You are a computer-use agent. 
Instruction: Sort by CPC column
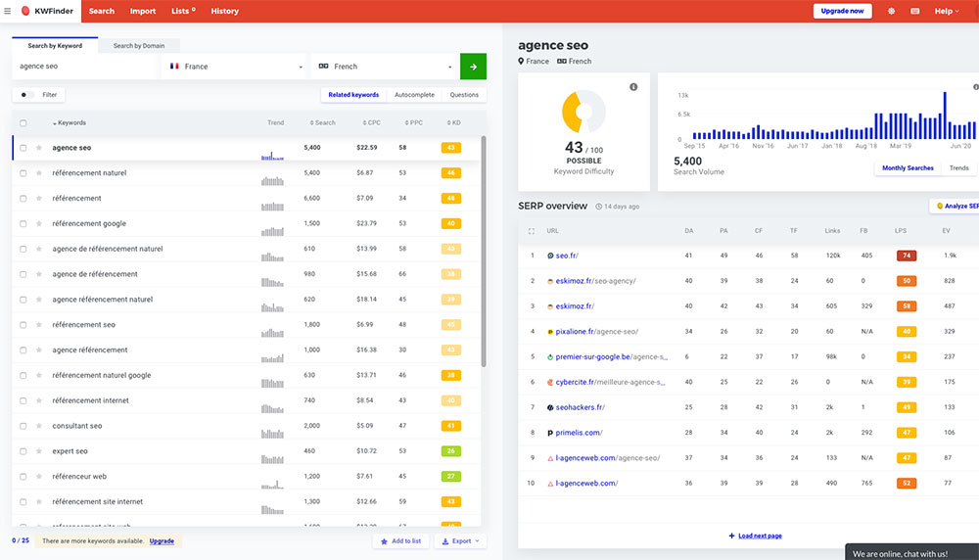point(371,123)
